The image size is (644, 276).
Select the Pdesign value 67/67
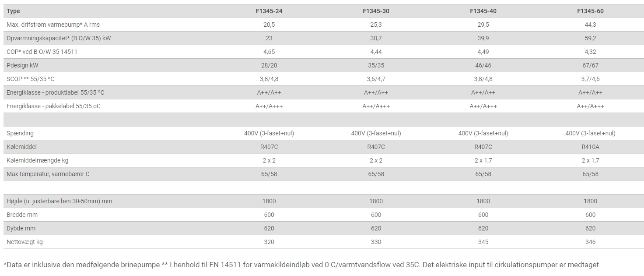[x=590, y=65]
